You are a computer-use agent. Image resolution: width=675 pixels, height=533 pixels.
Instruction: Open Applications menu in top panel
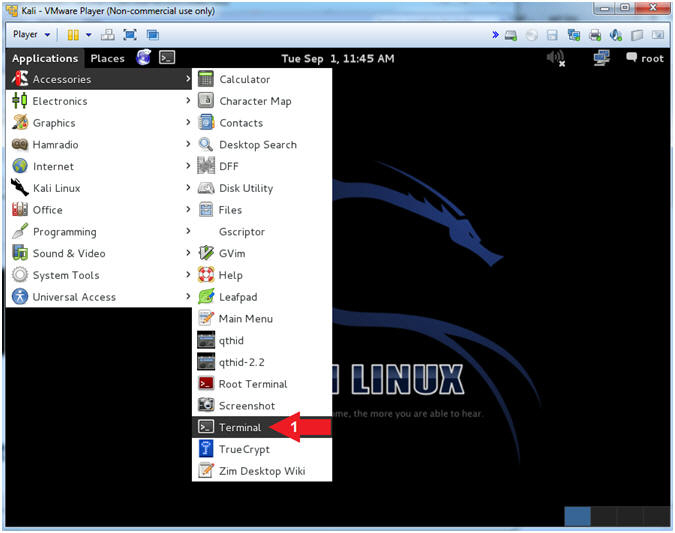(x=45, y=58)
